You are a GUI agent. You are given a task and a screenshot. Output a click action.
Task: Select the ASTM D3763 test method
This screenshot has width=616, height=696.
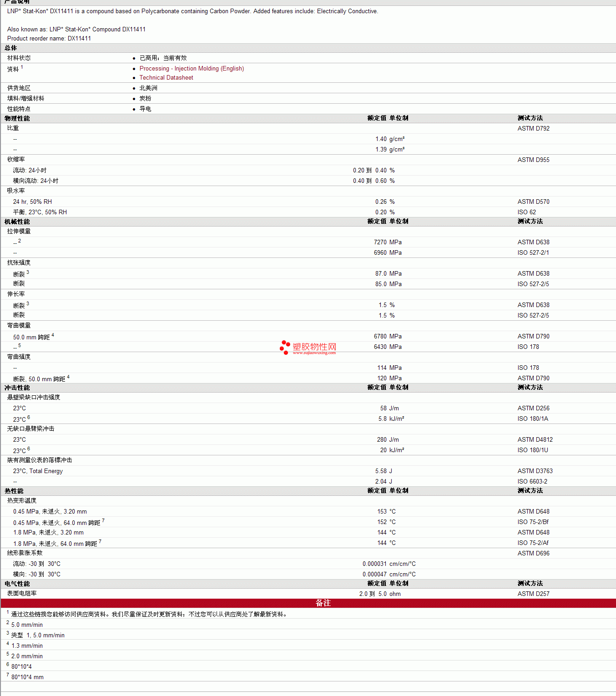coord(535,471)
